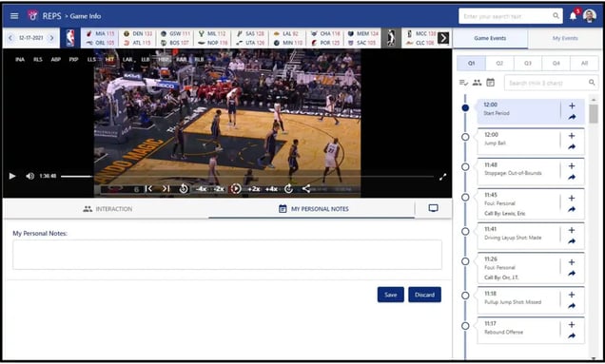Mute the video volume
Viewport: 605px width, 364px height.
click(29, 176)
